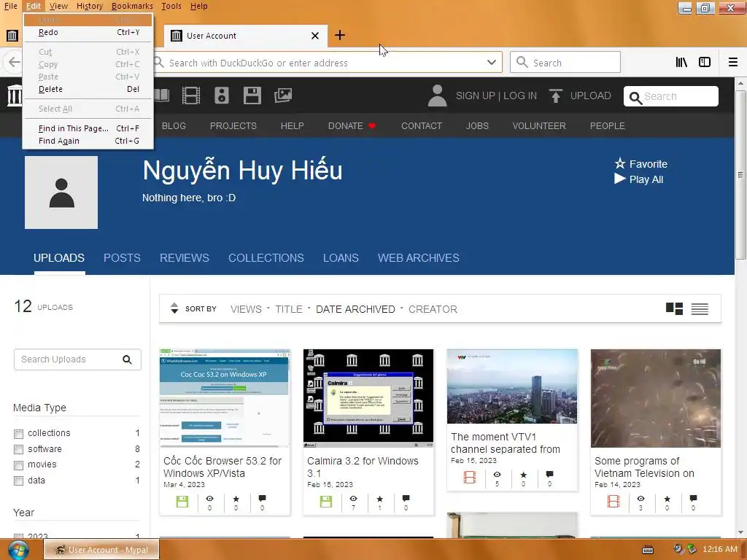
Task: Open the Library bookshelf toolbar icon
Action: coord(681,62)
